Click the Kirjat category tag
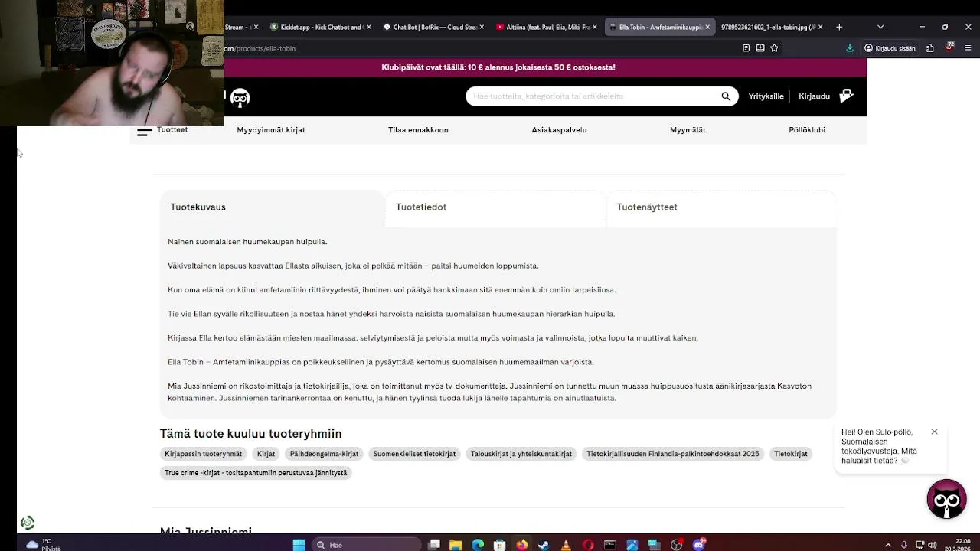This screenshot has width=980, height=551. pyautogui.click(x=266, y=454)
